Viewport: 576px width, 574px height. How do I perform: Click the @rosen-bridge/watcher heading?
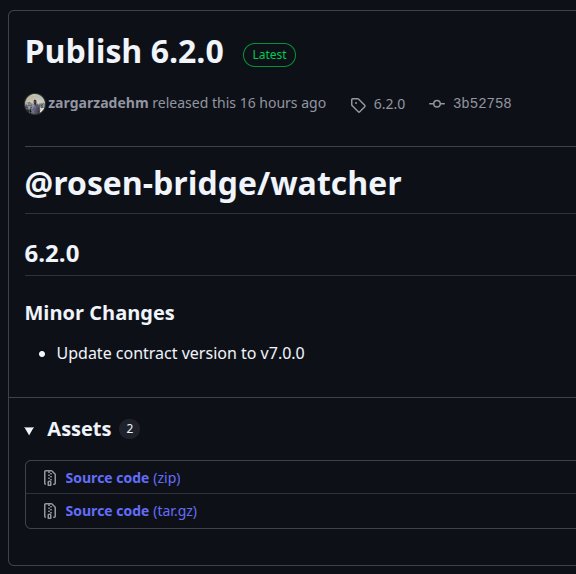pyautogui.click(x=213, y=184)
